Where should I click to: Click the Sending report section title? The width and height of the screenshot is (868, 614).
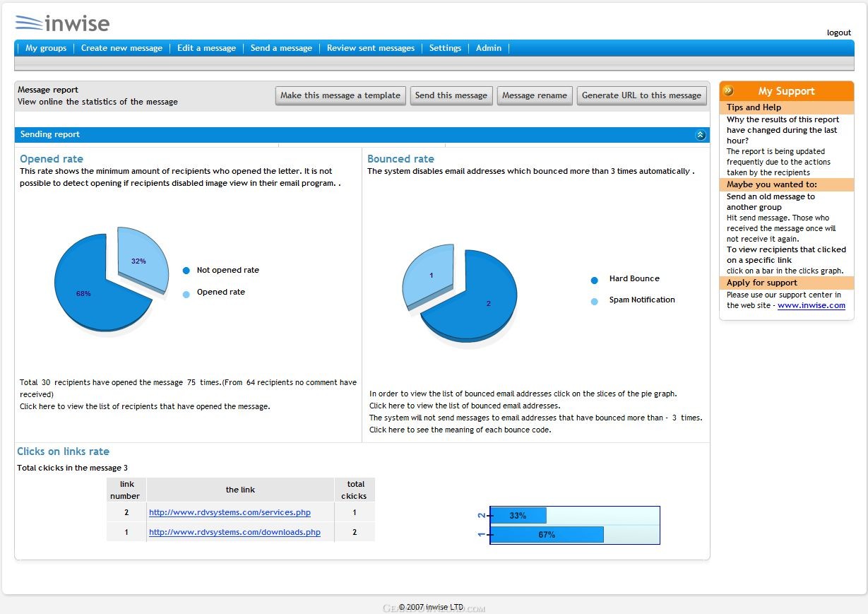pos(50,134)
